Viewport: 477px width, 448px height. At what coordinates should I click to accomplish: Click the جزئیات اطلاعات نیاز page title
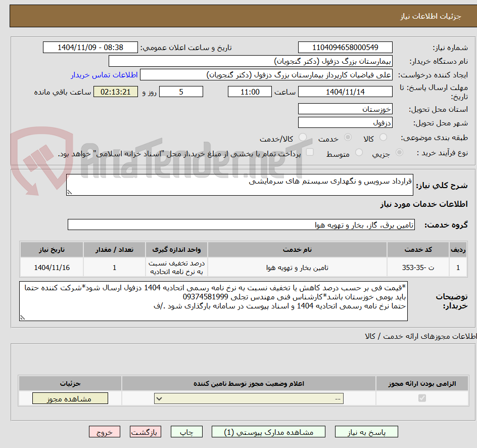point(431,16)
